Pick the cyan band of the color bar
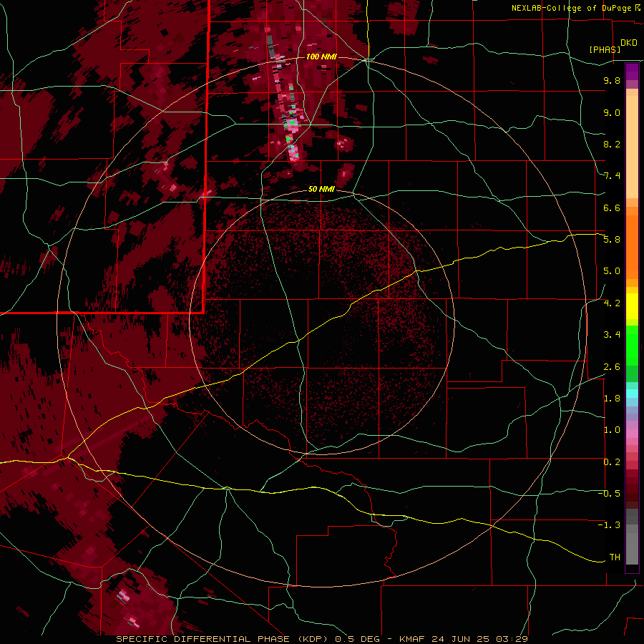 click(x=632, y=394)
